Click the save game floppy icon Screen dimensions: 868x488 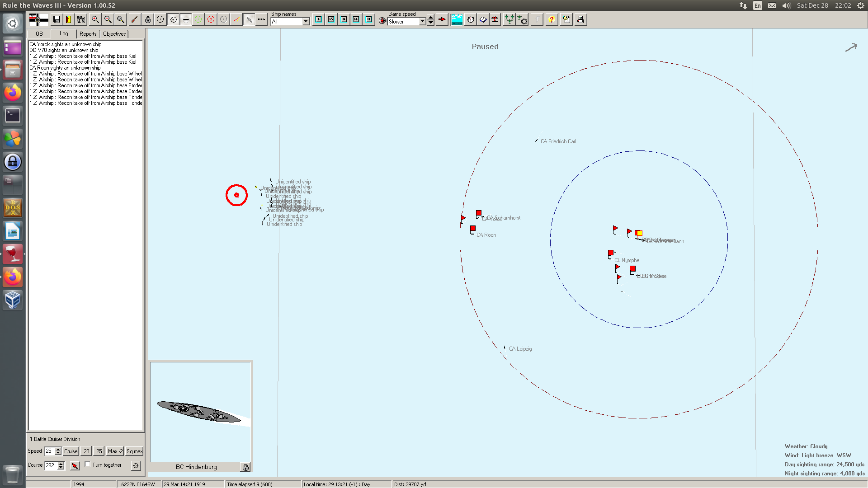point(57,19)
